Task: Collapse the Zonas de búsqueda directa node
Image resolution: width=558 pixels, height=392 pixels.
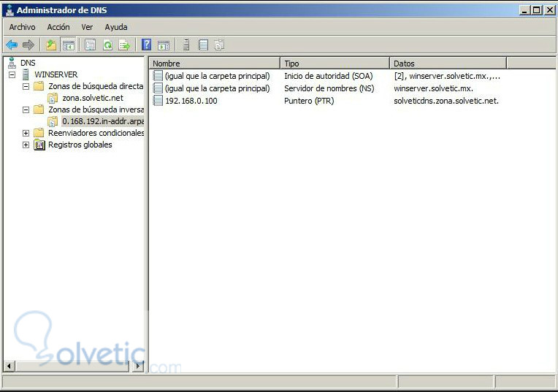Action: click(x=26, y=86)
